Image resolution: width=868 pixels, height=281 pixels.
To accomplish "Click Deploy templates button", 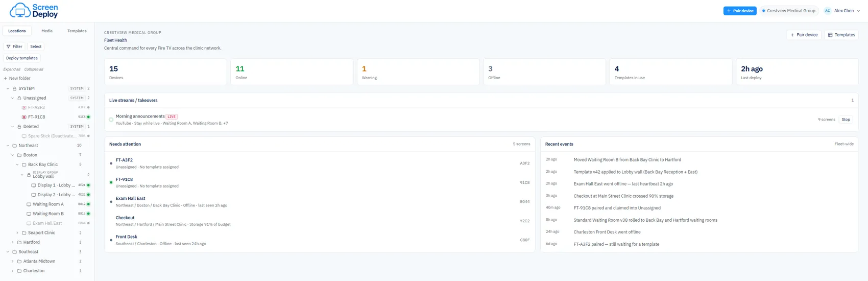I will click(22, 58).
